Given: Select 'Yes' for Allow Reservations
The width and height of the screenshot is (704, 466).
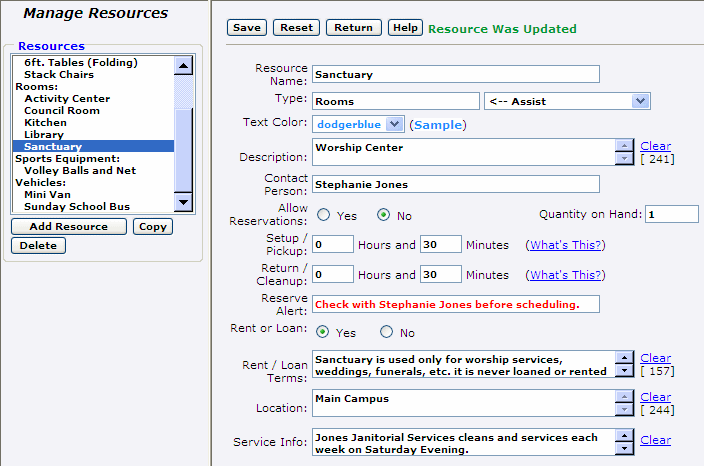Looking at the screenshot, I should click(324, 215).
